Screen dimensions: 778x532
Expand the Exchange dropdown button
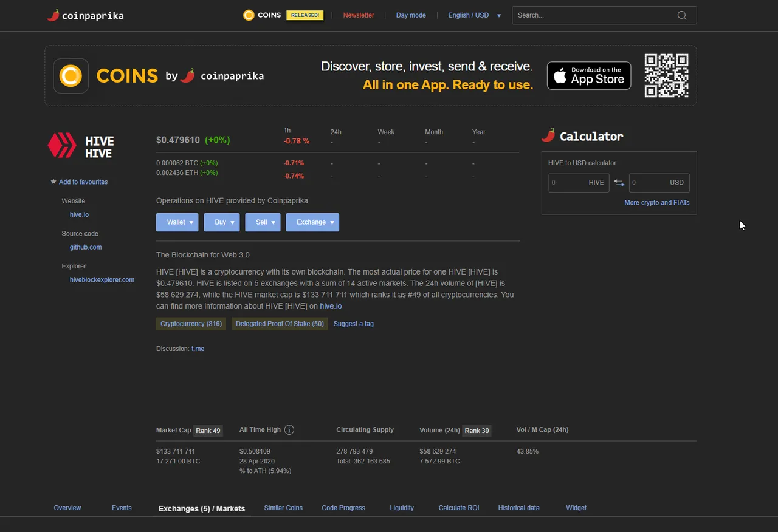click(x=312, y=222)
